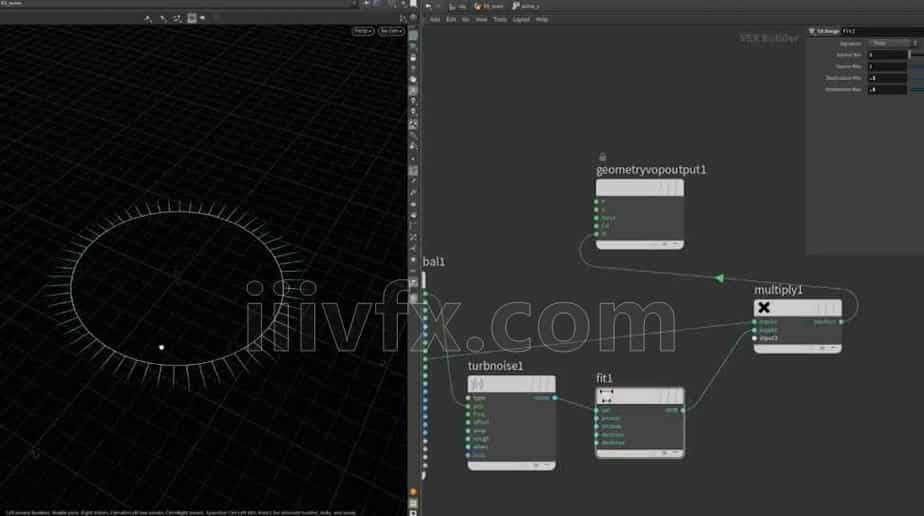Open the Add menu in network editor
This screenshot has width=924, height=516.
435,19
